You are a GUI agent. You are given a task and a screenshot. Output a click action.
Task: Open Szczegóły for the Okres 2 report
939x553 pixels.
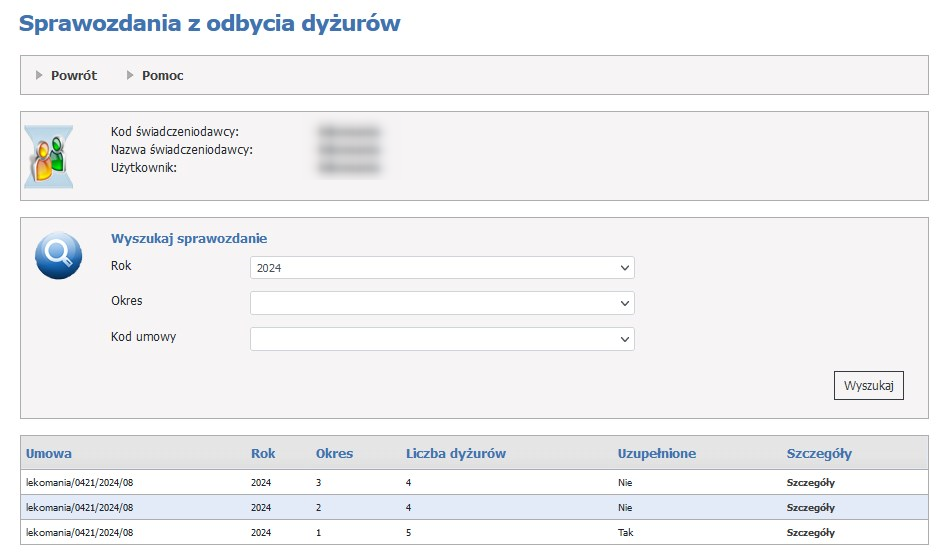coord(810,507)
